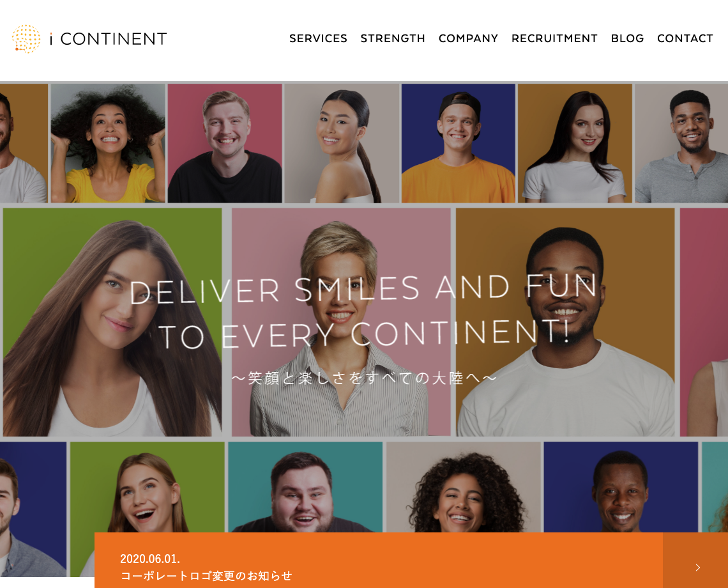Visit the BLOG section
Screen dimensions: 728x588
tap(627, 38)
